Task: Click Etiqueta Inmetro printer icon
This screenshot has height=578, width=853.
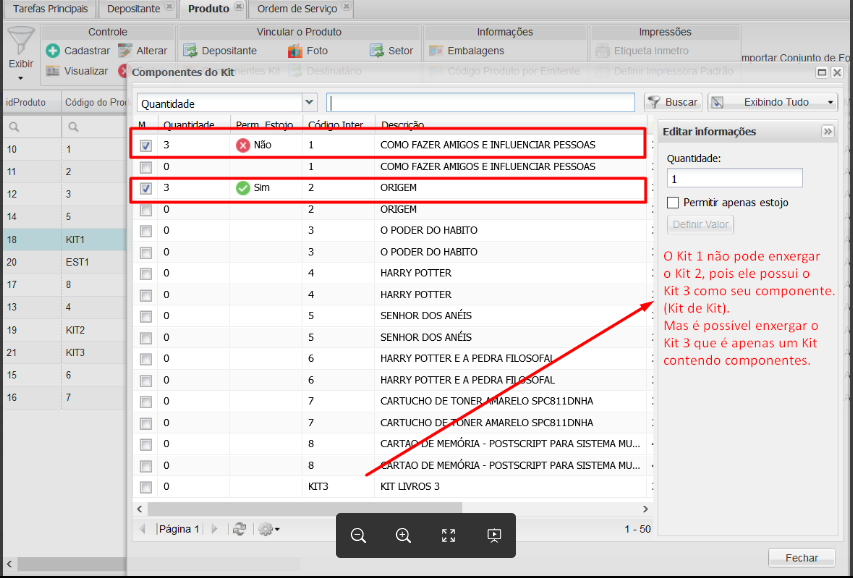Action: (602, 51)
